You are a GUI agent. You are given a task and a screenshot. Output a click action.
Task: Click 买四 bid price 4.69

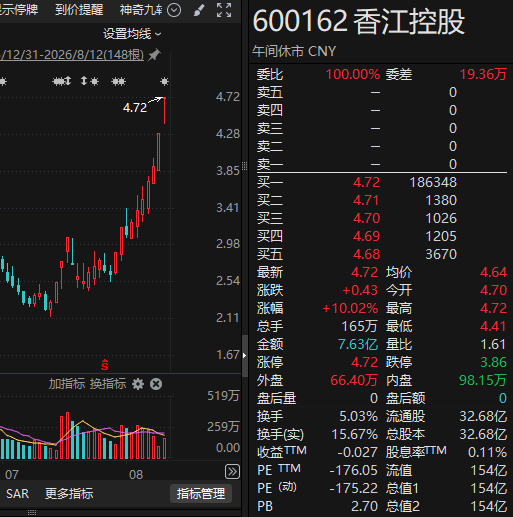(367, 236)
